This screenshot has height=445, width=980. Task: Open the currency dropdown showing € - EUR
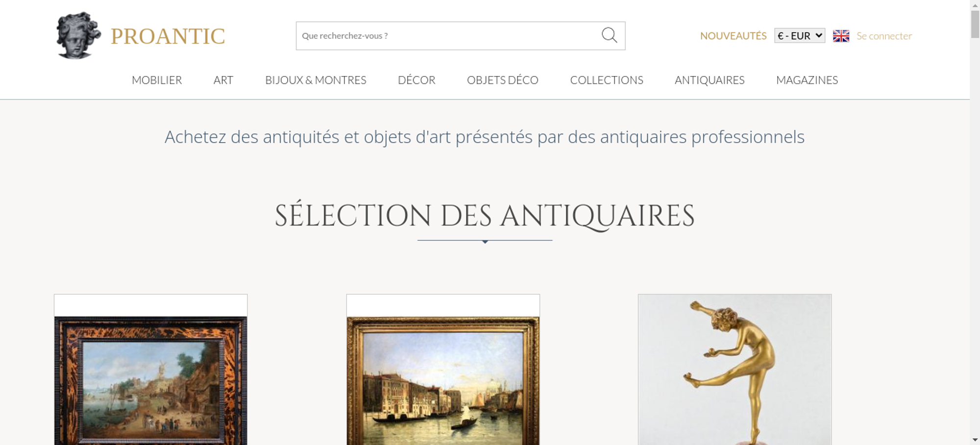click(800, 36)
